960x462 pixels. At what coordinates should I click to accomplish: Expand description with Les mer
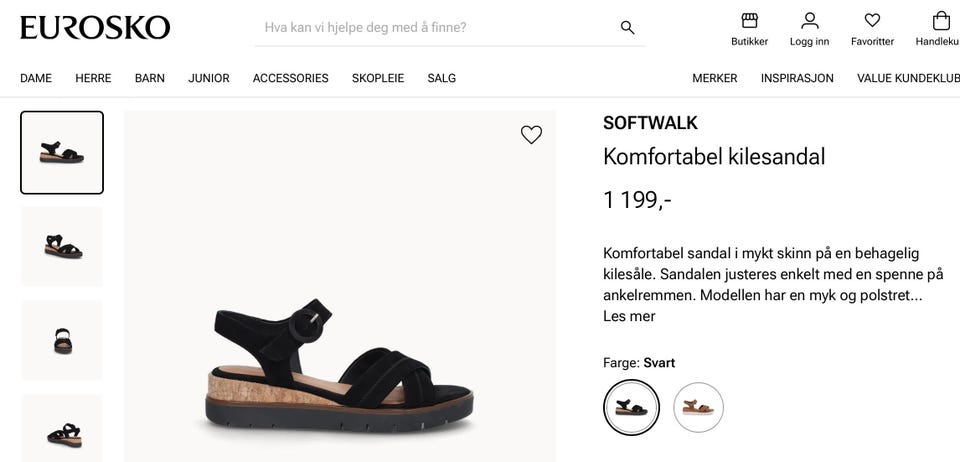coord(629,316)
